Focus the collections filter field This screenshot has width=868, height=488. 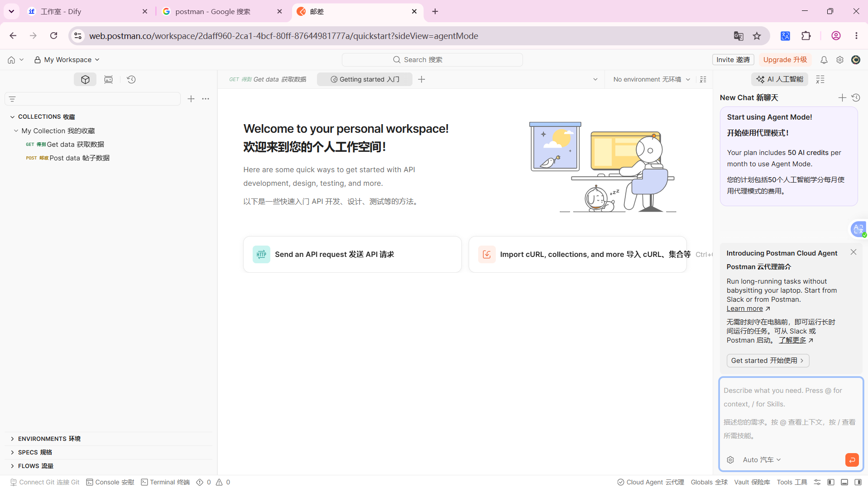click(x=92, y=99)
